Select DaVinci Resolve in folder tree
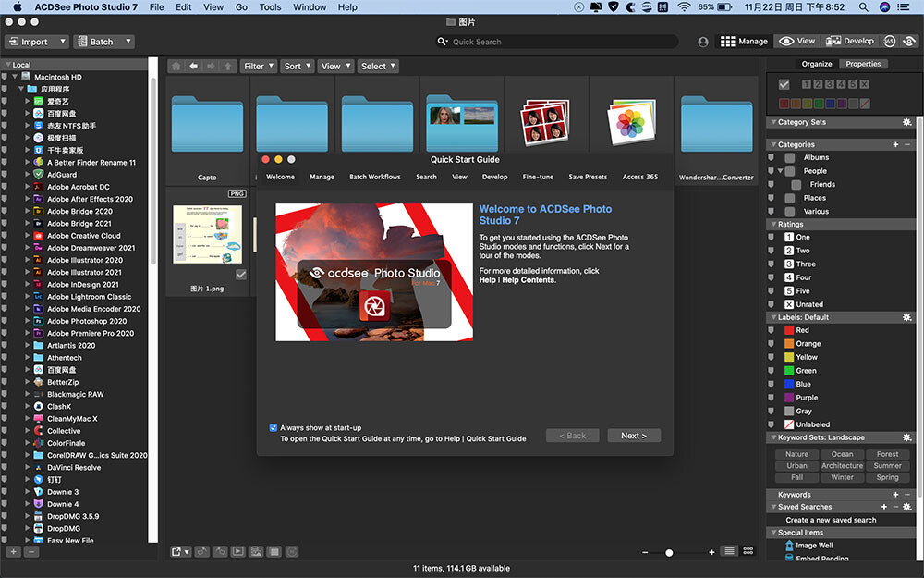 coord(74,468)
